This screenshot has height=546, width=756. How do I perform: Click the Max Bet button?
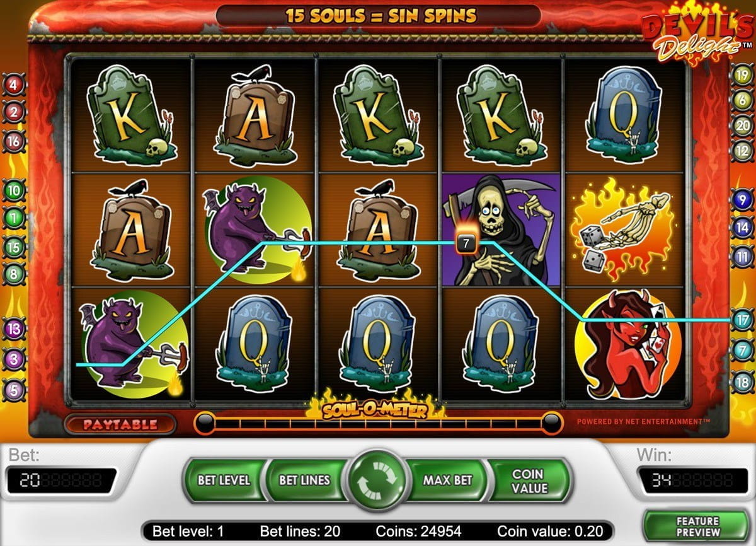coord(448,480)
